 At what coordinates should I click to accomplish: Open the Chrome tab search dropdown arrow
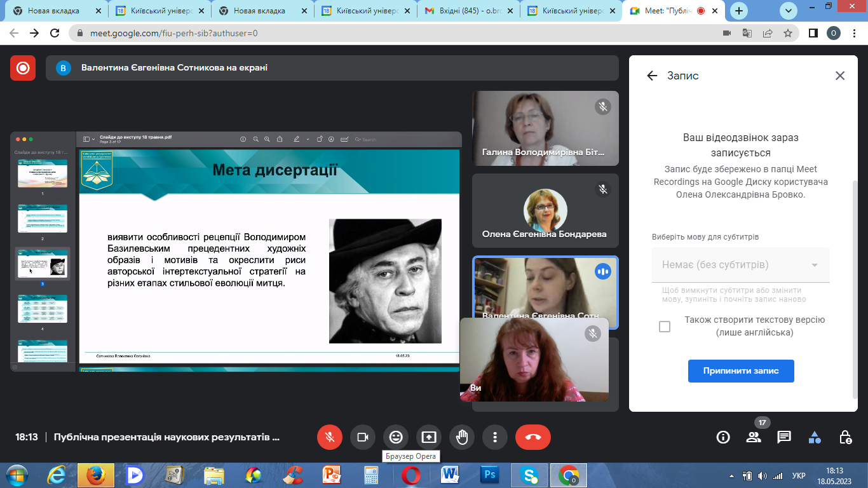click(789, 11)
